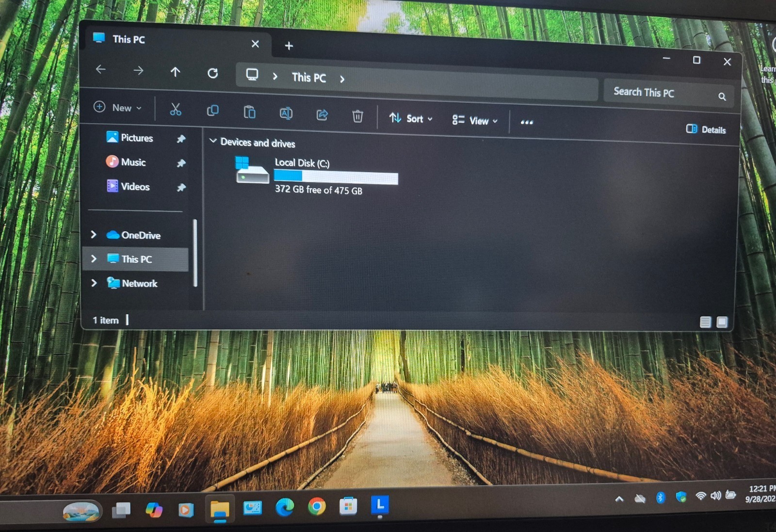The height and width of the screenshot is (532, 776).
Task: Go up one folder level
Action: pyautogui.click(x=175, y=72)
